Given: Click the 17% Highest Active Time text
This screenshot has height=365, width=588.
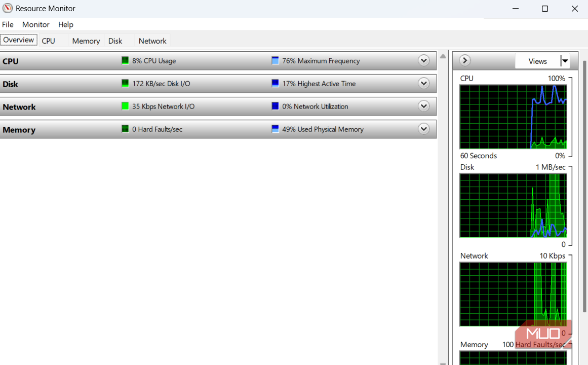Looking at the screenshot, I should pos(319,84).
